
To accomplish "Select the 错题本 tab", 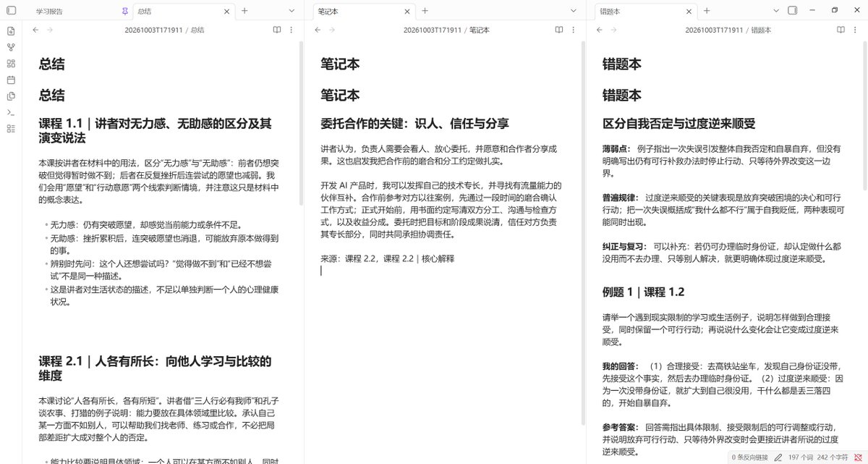I will click(x=647, y=11).
